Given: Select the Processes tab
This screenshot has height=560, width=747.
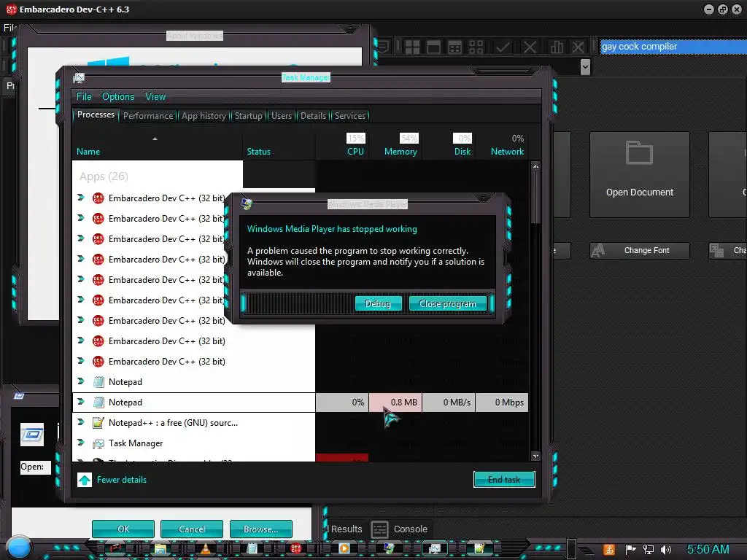Looking at the screenshot, I should [96, 114].
